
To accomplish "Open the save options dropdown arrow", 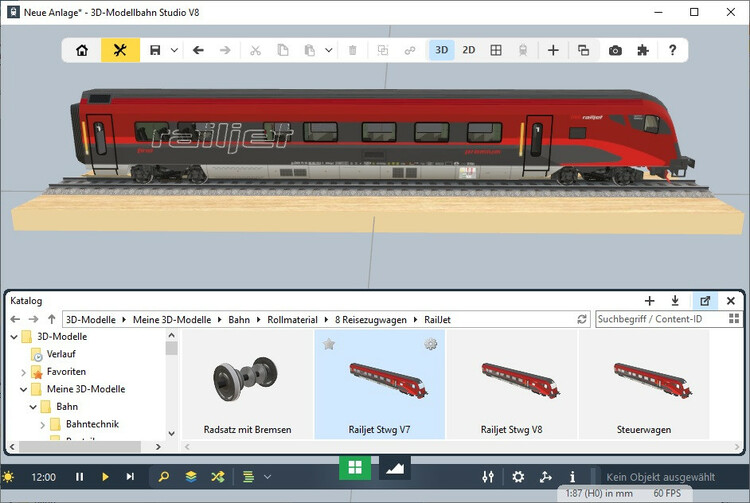I will tap(175, 50).
